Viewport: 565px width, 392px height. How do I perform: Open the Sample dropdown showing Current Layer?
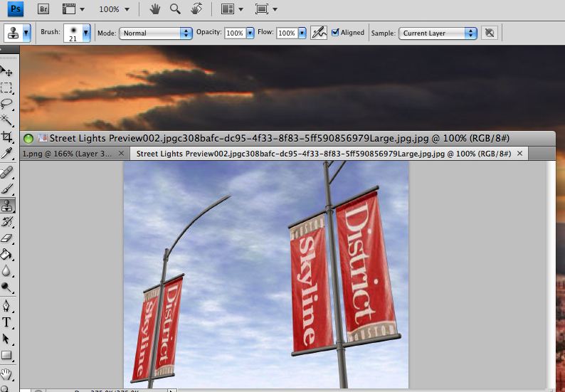point(438,33)
